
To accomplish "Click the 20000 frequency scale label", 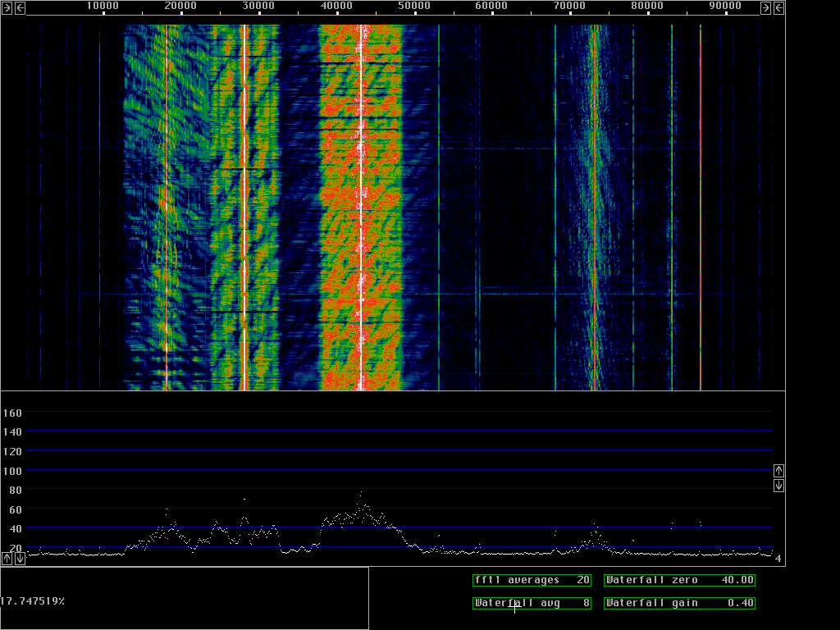I will 180,6.
